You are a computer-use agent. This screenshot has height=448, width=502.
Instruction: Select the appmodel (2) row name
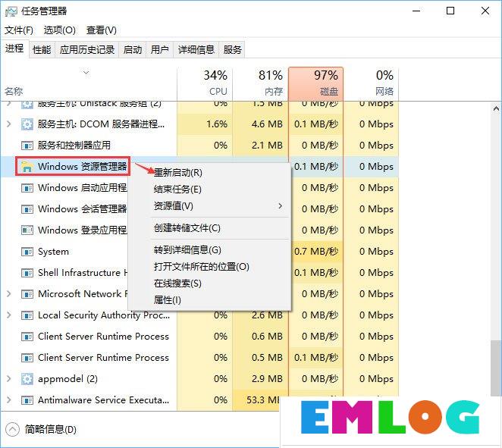pos(68,379)
